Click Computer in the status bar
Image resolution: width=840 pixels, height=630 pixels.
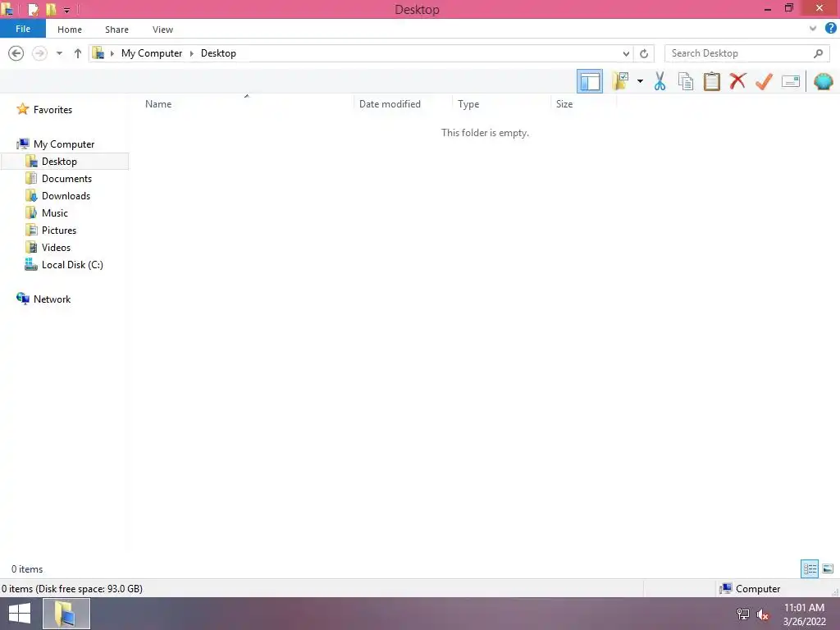[757, 589]
